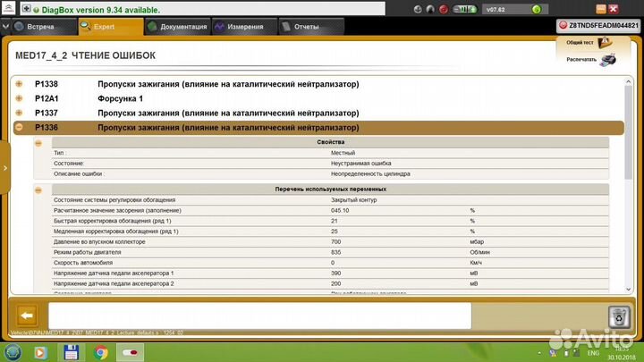The height and width of the screenshot is (362, 644).
Task: Collapse the Свойства section
Action: pos(38,143)
